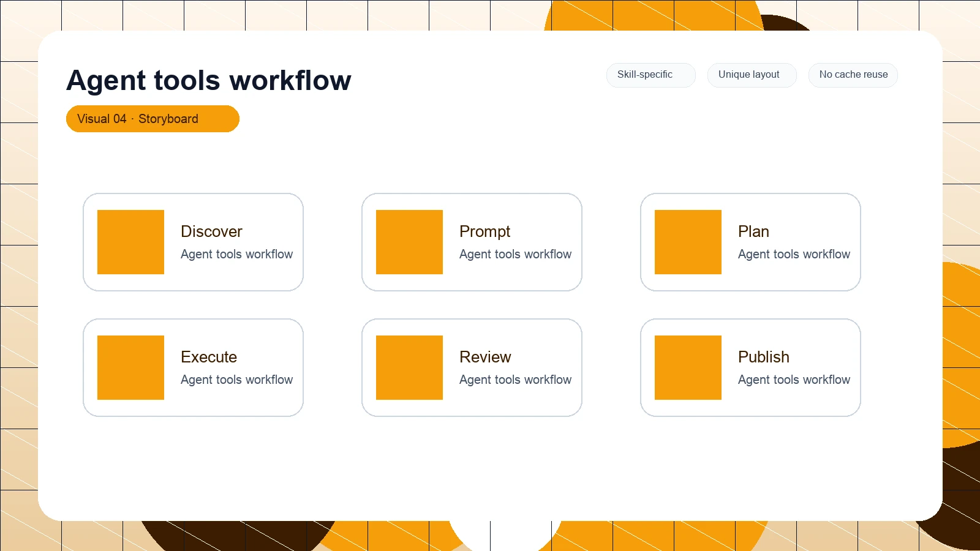
Task: Click the orange square in the Plan card
Action: coord(688,242)
